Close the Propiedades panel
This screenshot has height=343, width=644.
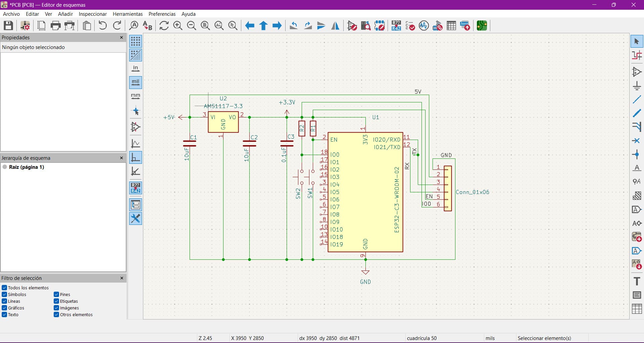coord(121,38)
